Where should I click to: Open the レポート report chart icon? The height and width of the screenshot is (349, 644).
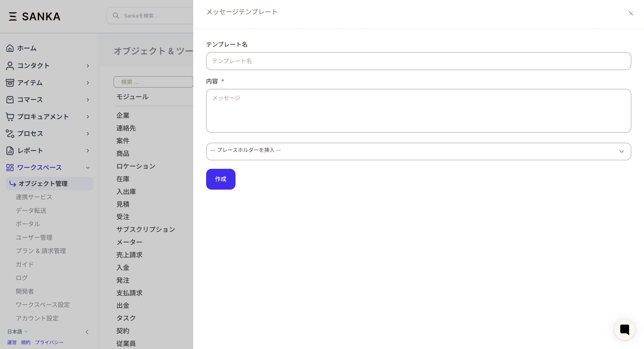coord(10,151)
